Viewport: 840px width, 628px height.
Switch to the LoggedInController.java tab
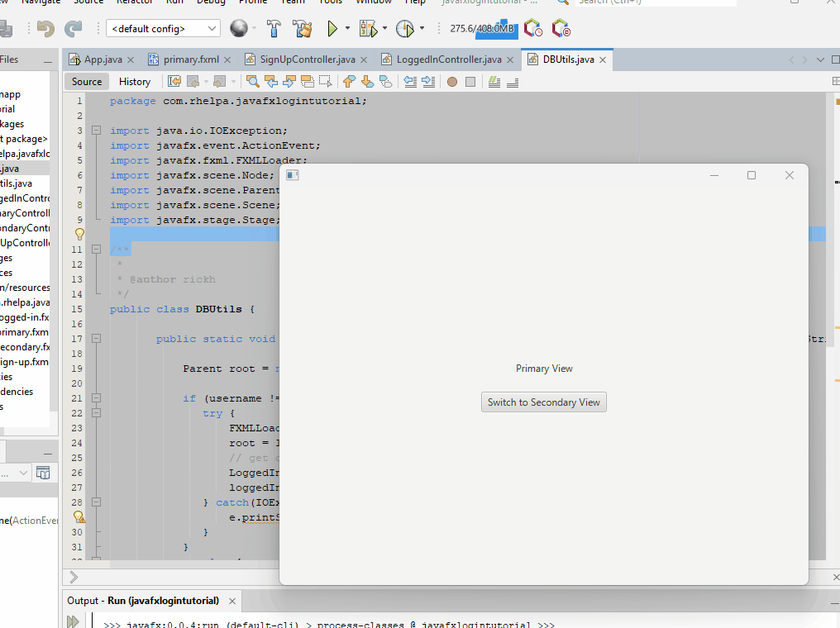point(449,59)
